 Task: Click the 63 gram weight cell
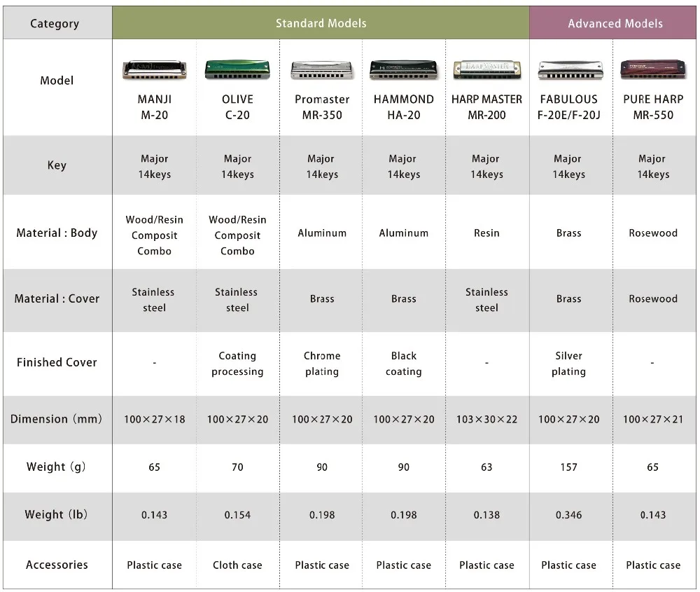pos(486,467)
